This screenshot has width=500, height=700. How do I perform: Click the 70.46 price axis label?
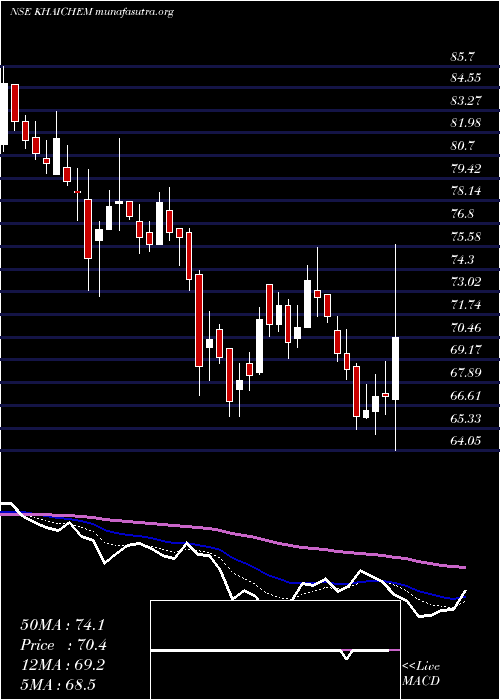466,328
